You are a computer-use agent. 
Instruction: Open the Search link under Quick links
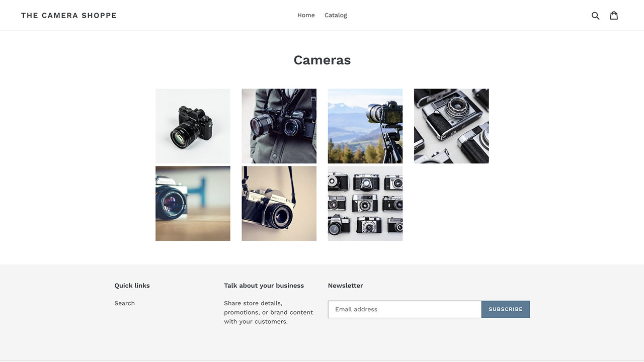(124, 303)
